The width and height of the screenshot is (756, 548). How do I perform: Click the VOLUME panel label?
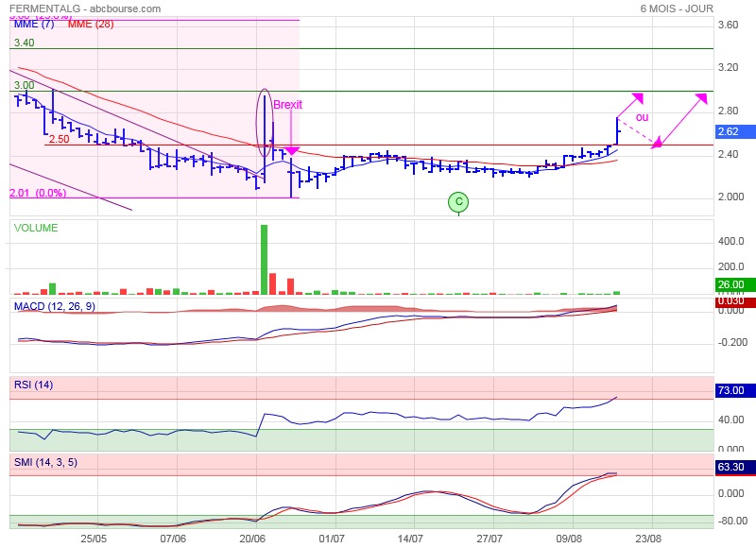point(36,228)
